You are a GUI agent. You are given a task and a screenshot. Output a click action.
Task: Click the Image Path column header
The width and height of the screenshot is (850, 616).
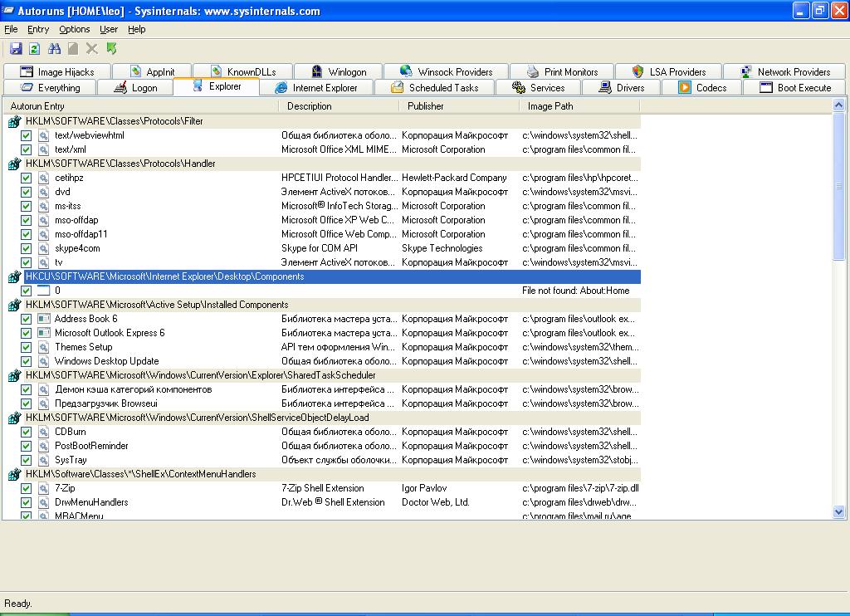pyautogui.click(x=579, y=106)
